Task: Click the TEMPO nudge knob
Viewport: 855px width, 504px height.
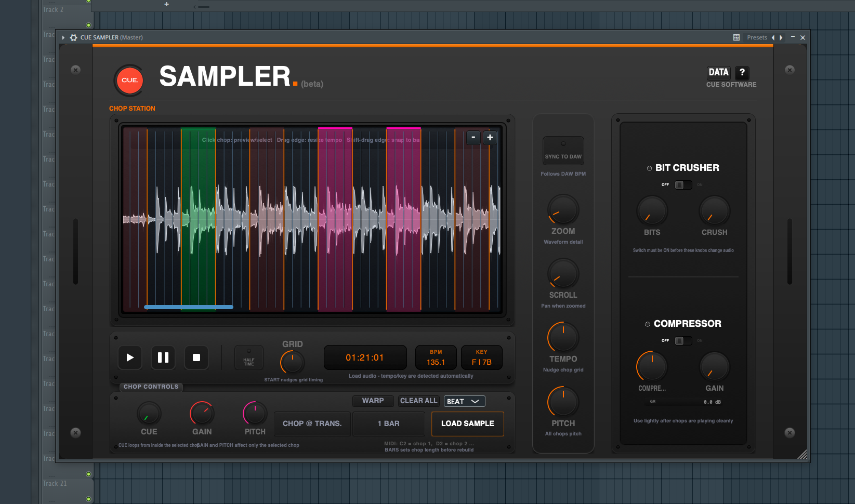Action: [x=563, y=338]
